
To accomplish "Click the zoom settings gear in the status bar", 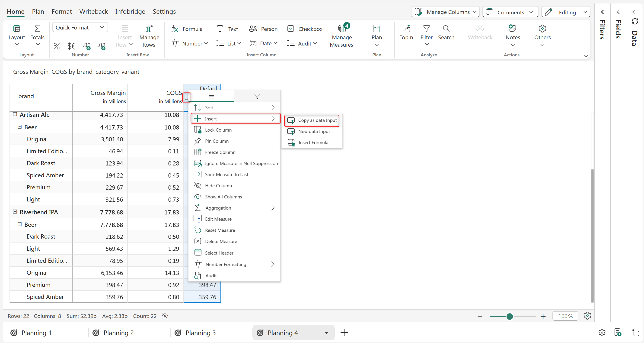I will pyautogui.click(x=587, y=316).
